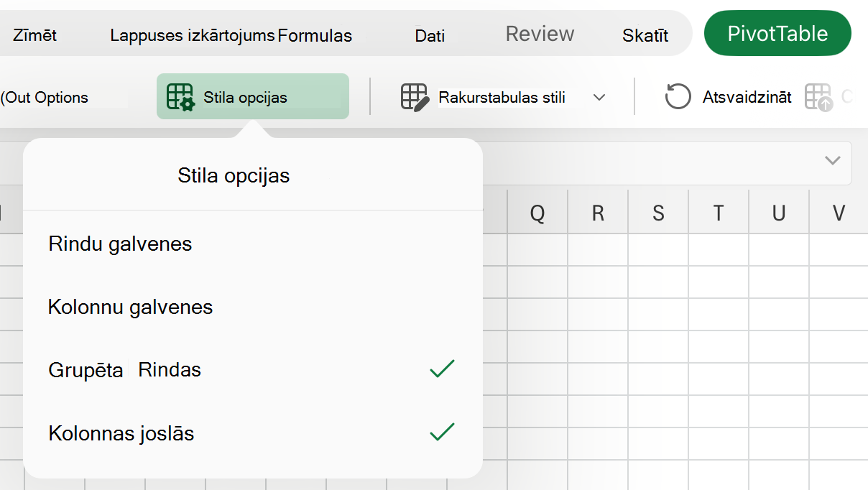This screenshot has height=490, width=868.
Task: Expand the formula bar chevron
Action: [x=832, y=160]
